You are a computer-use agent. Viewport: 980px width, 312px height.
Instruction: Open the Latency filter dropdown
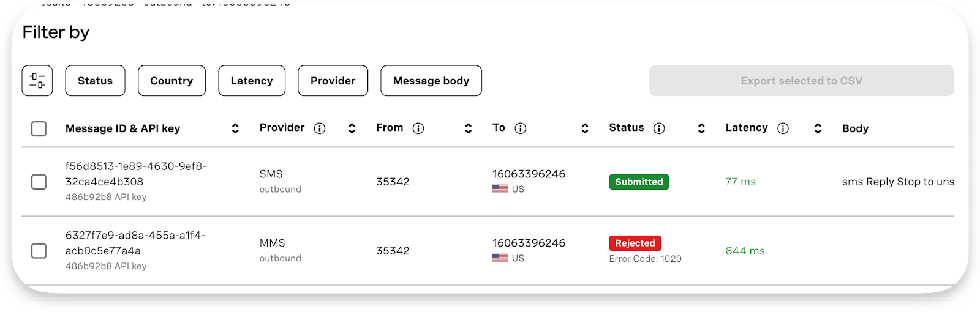(252, 81)
